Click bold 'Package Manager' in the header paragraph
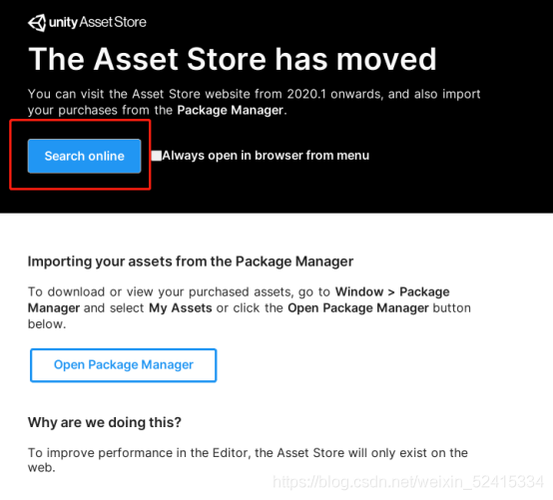The image size is (553, 500). pyautogui.click(x=230, y=110)
